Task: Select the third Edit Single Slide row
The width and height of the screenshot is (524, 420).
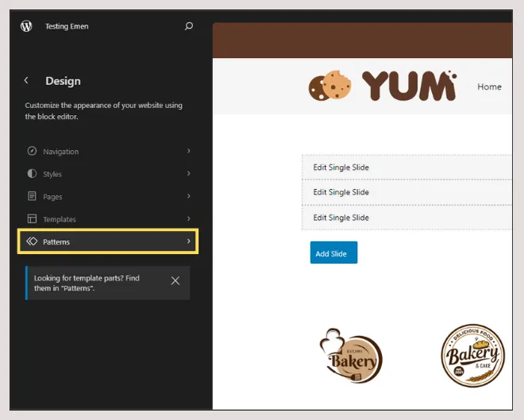Action: coord(407,218)
